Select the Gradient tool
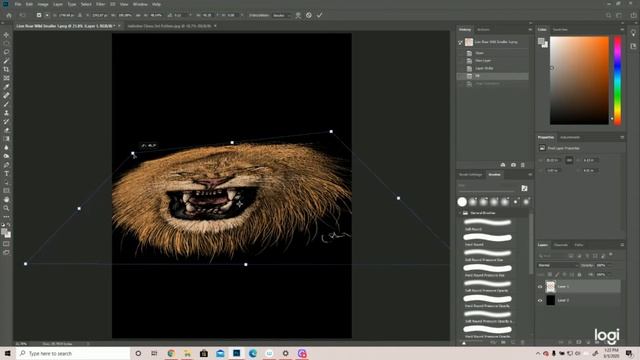This screenshot has width=640, height=360. [6, 139]
